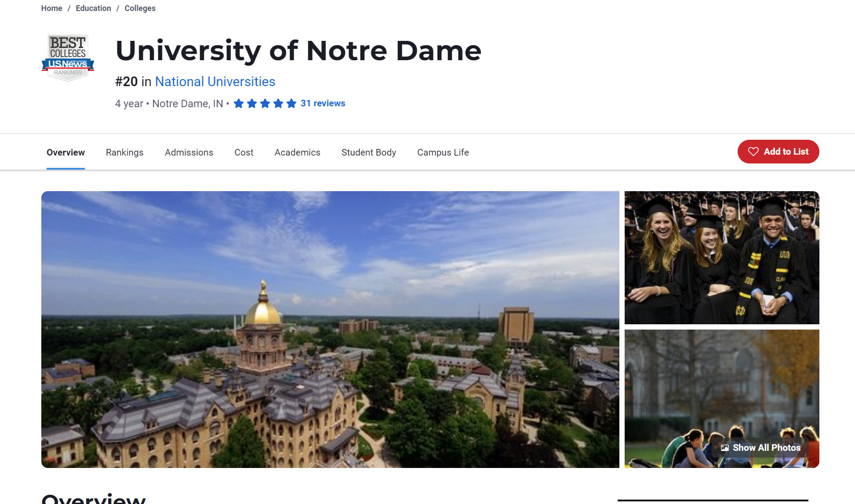The image size is (855, 504).
Task: Open the graduation ceremony students photo
Action: point(721,257)
